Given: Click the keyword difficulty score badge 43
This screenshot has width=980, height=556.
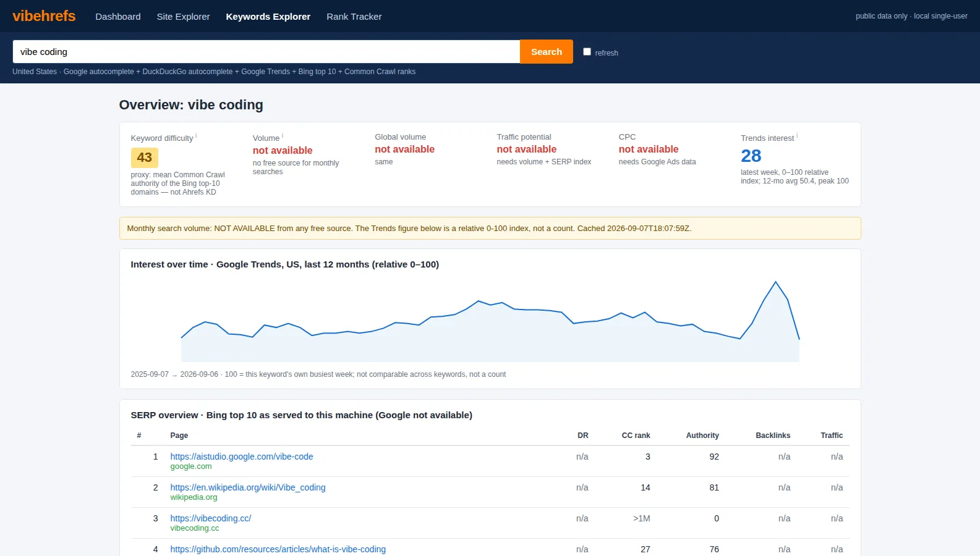Looking at the screenshot, I should click(145, 158).
